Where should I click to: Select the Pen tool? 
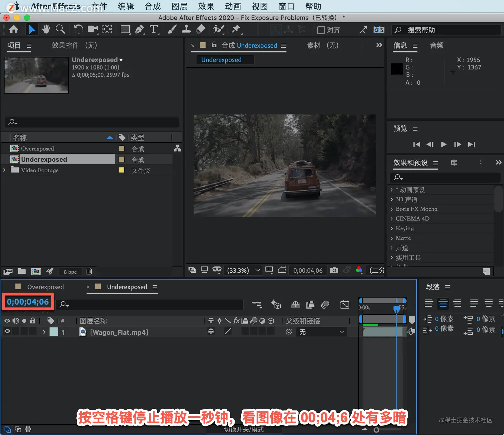(140, 30)
